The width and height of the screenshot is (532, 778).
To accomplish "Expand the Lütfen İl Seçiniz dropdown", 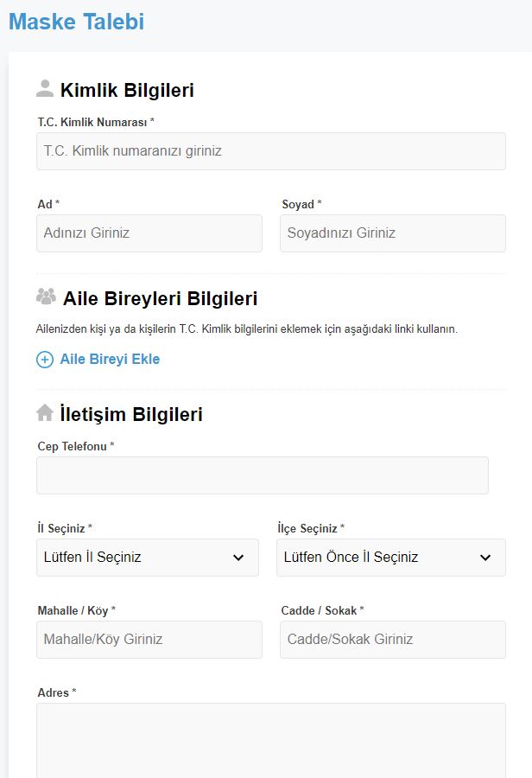I will pos(148,558).
